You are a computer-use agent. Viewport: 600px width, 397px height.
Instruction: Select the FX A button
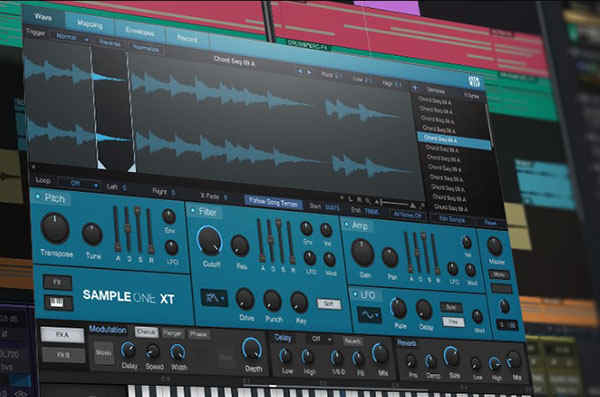click(x=62, y=335)
